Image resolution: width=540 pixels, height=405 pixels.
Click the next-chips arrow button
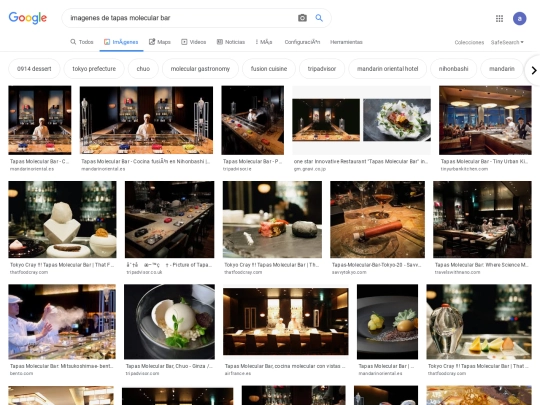[x=533, y=70]
